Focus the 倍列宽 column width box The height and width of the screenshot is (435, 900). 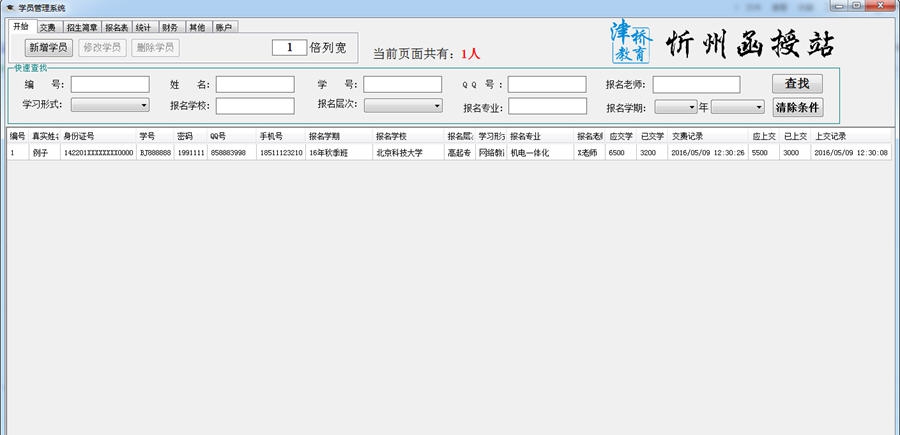[289, 48]
